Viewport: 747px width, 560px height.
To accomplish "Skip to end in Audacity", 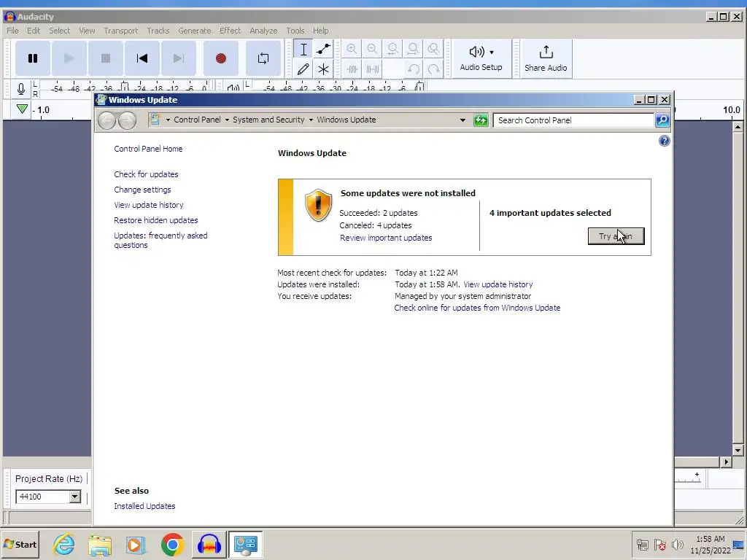I will point(179,58).
